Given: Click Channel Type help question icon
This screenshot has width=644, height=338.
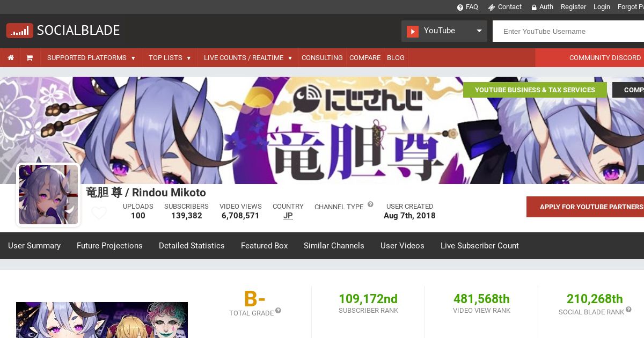Looking at the screenshot, I should [370, 205].
